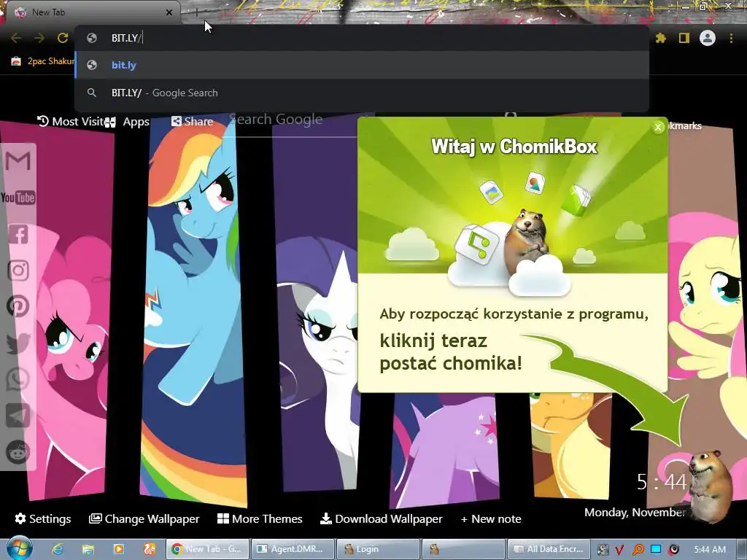747x560 pixels.
Task: Click Change Wallpaper
Action: click(144, 518)
